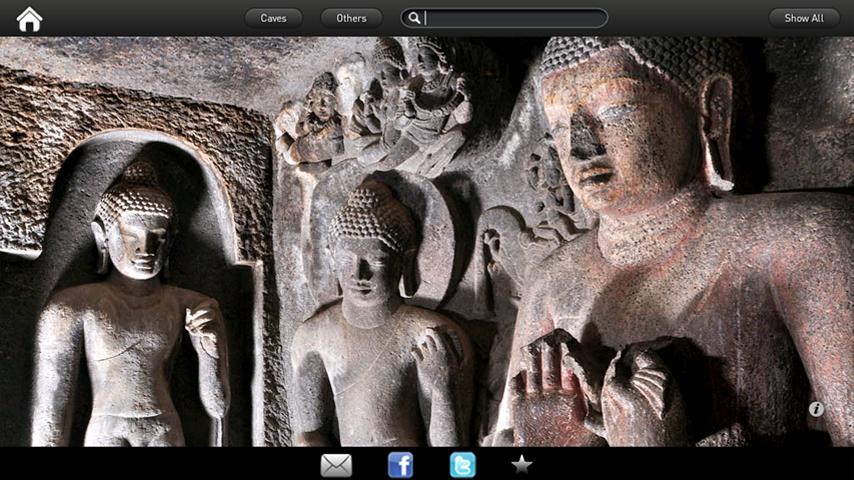854x480 pixels.
Task: Tap the Buddha statues photo
Action: tap(427, 241)
